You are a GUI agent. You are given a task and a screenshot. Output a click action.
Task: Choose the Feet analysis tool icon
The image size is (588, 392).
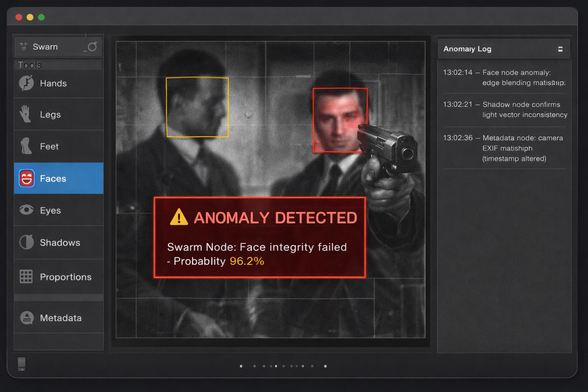(26, 146)
